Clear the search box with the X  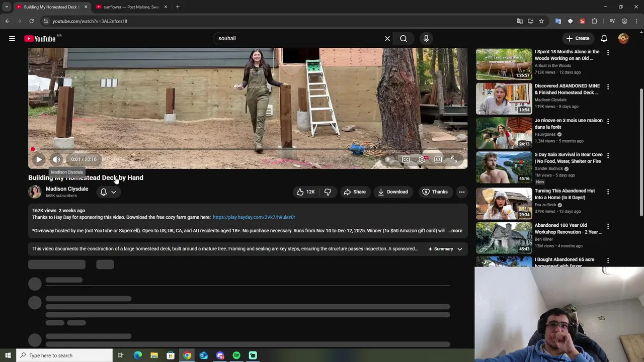387,38
